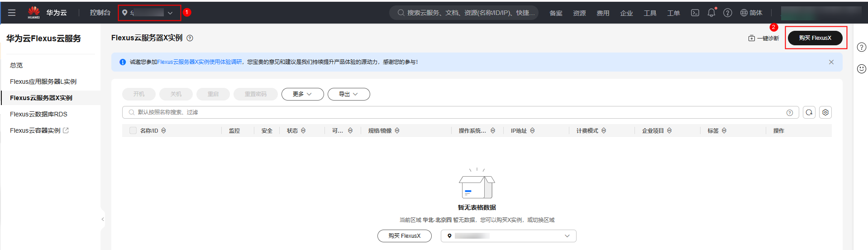Screen dimensions: 868x250
Task: Expand the 更多 dropdown
Action: pos(303,94)
